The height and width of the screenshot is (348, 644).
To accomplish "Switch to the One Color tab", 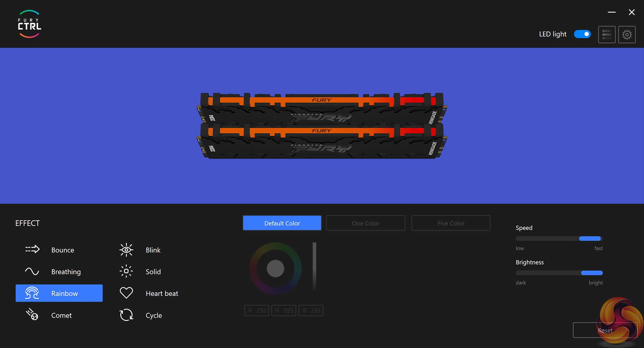I will click(366, 223).
